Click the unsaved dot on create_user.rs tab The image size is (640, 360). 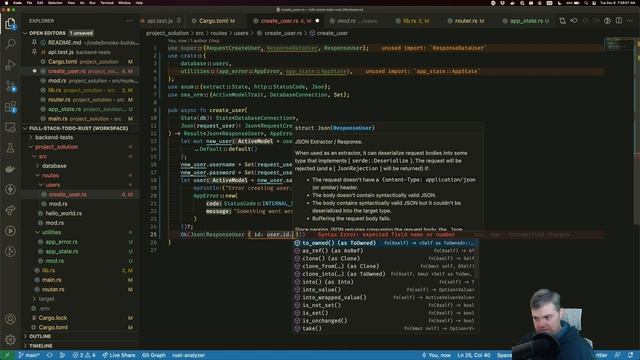[317, 21]
